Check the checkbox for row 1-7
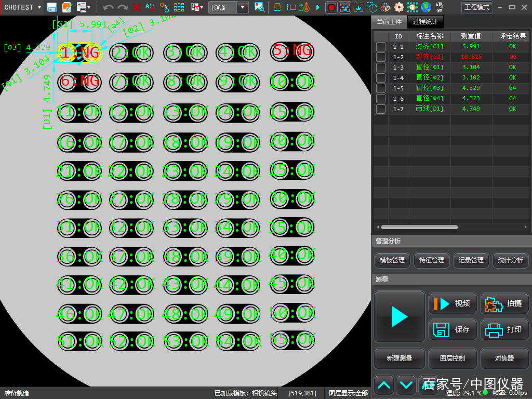The width and height of the screenshot is (532, 399). (x=381, y=109)
